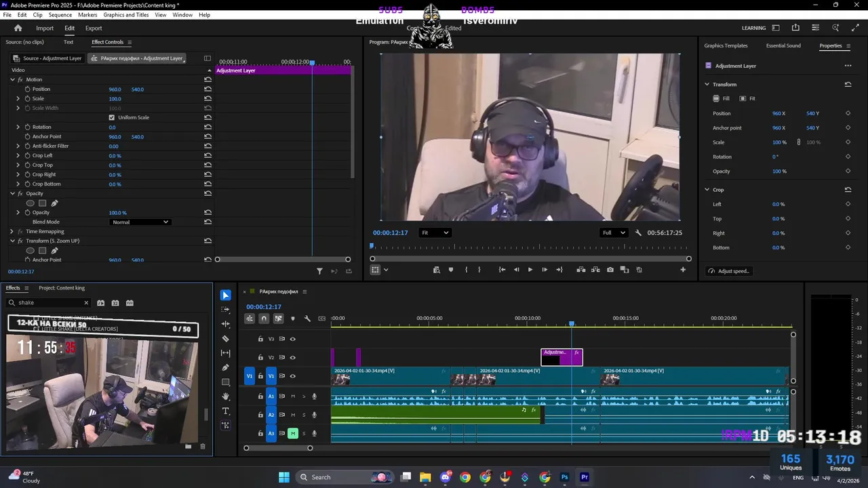Click the timeline wrench settings icon
This screenshot has height=488, width=868.
[x=307, y=319]
